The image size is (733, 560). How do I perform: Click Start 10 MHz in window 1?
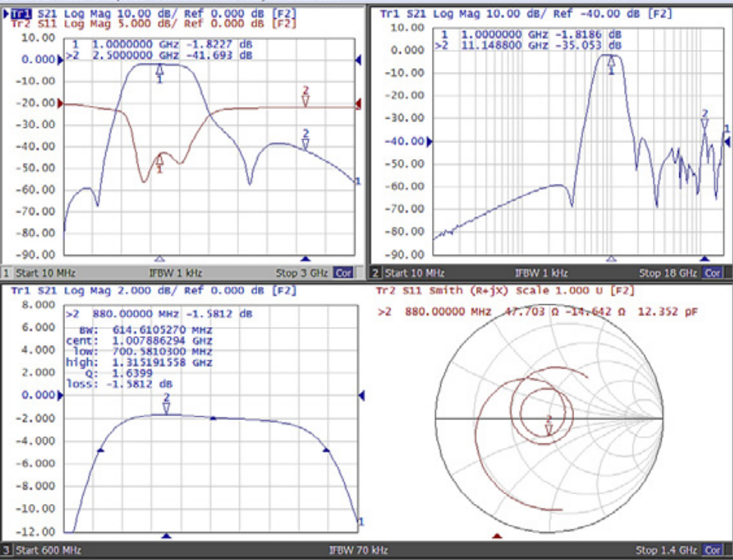[45, 272]
